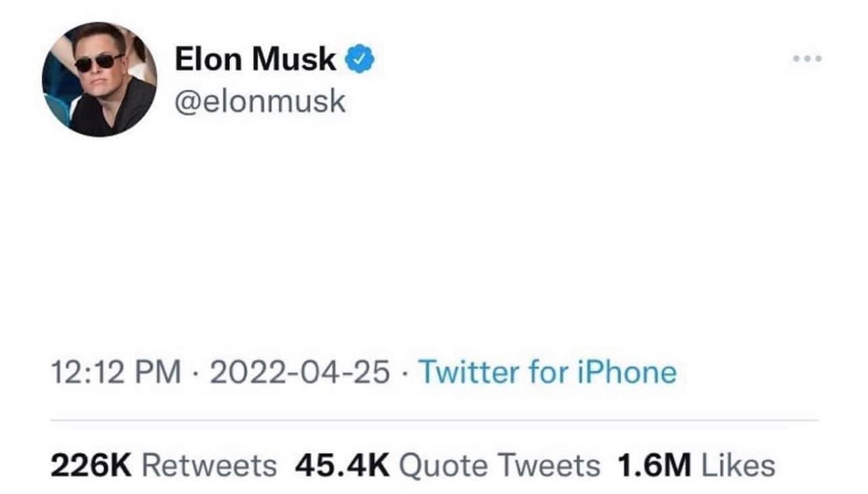Click the 12:12 PM timestamp
Image resolution: width=868 pixels, height=494 pixels.
click(x=116, y=372)
